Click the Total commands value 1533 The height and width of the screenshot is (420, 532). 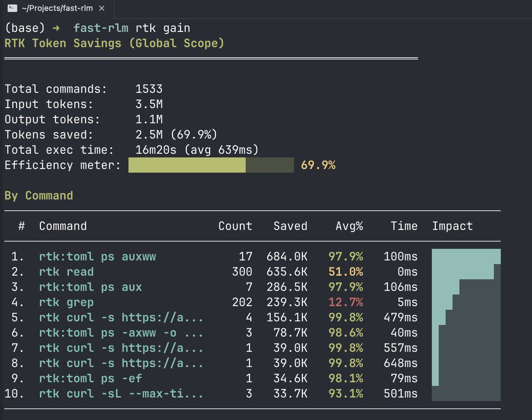[x=149, y=89]
